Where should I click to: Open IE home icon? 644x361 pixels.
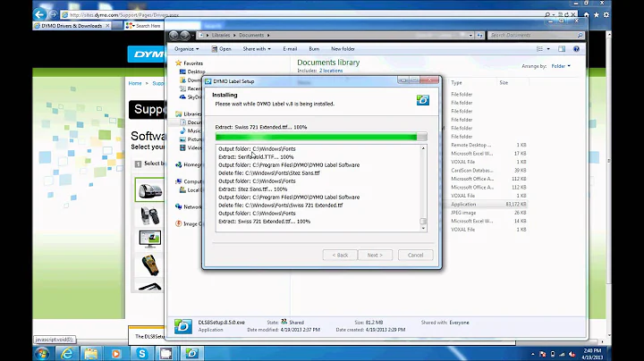pyautogui.click(x=587, y=15)
